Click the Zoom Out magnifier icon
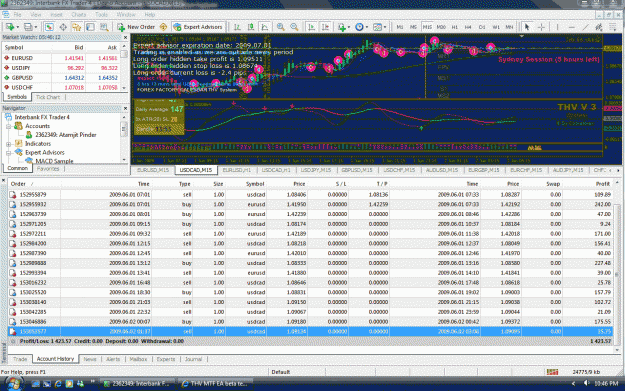This screenshot has width=625, height=391. pos(294,27)
